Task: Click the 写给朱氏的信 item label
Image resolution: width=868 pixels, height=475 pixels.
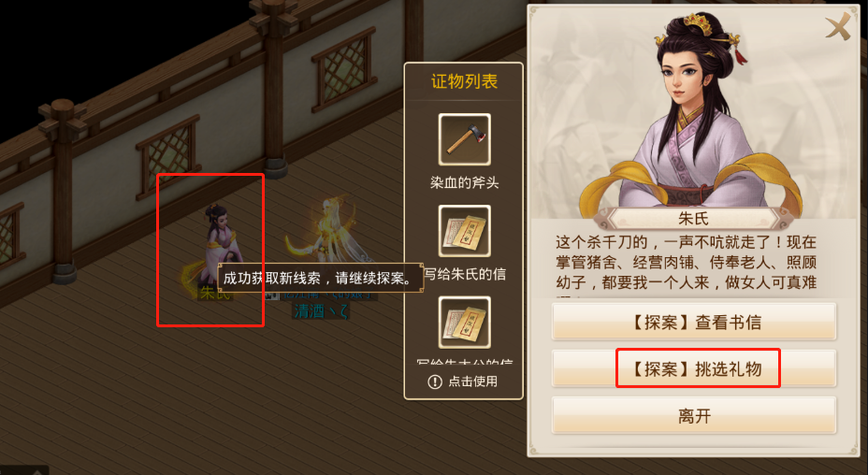Action: coord(465,274)
